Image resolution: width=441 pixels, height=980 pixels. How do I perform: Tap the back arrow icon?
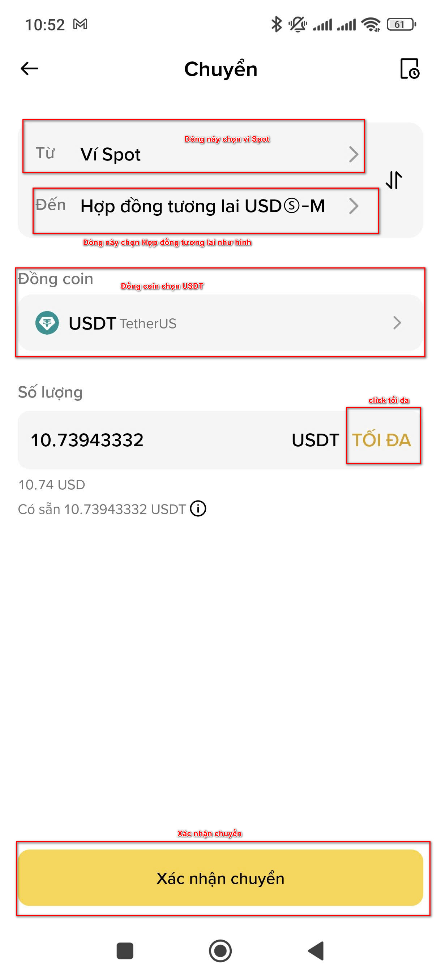[x=29, y=69]
